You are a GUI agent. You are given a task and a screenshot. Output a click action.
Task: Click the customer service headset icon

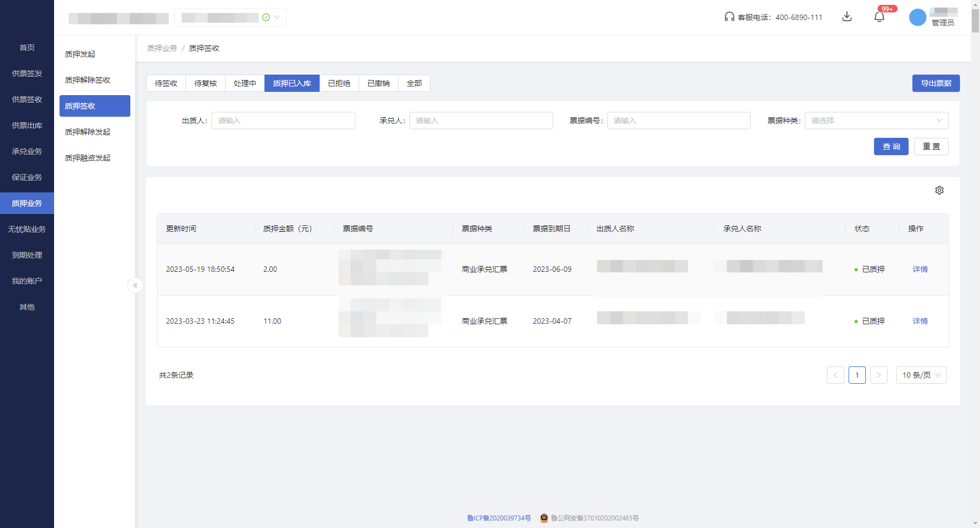click(x=729, y=17)
